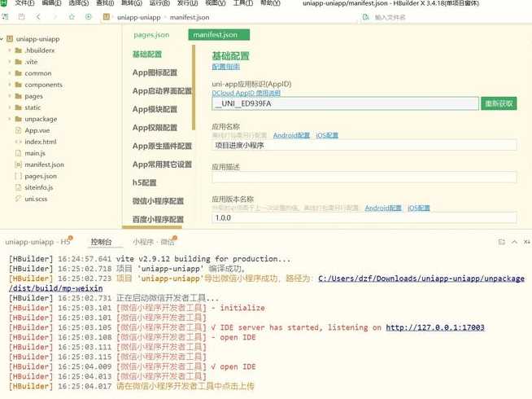Go back with the left arrow icon
The image size is (532, 399).
pos(38,16)
